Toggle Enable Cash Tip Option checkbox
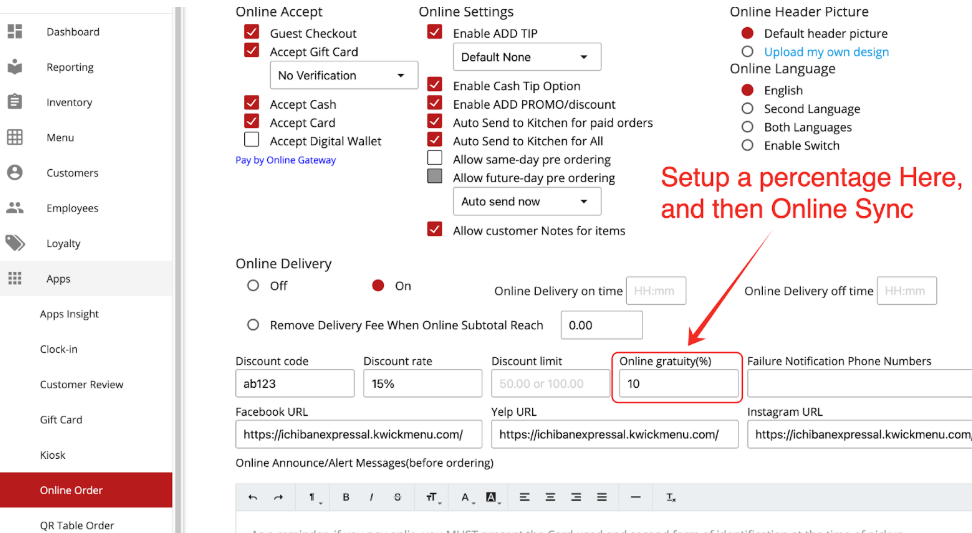This screenshot has height=533, width=972. [x=435, y=84]
